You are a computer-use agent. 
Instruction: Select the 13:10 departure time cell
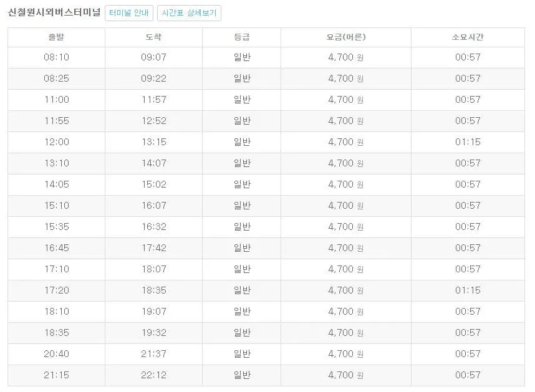tap(56, 163)
